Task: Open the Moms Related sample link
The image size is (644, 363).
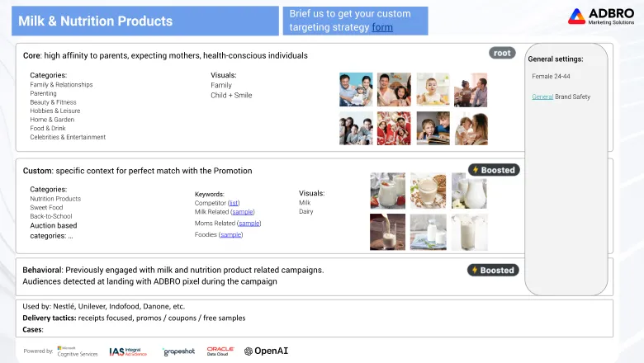Action: 249,223
